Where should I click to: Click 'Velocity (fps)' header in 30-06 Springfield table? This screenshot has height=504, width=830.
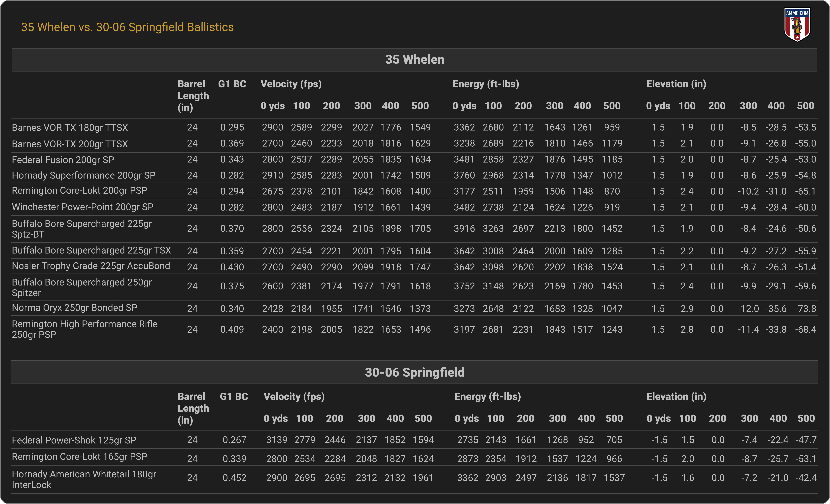click(x=294, y=397)
